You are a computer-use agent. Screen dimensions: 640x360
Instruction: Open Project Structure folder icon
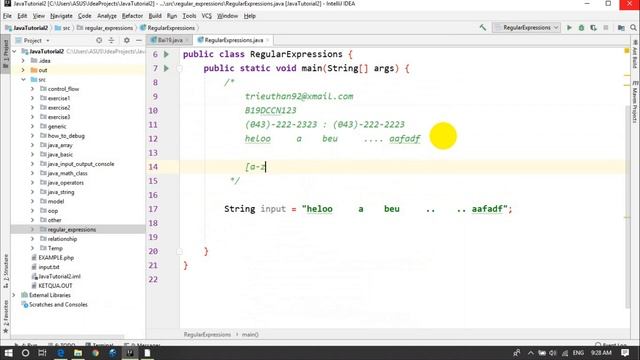pyautogui.click(x=621, y=28)
